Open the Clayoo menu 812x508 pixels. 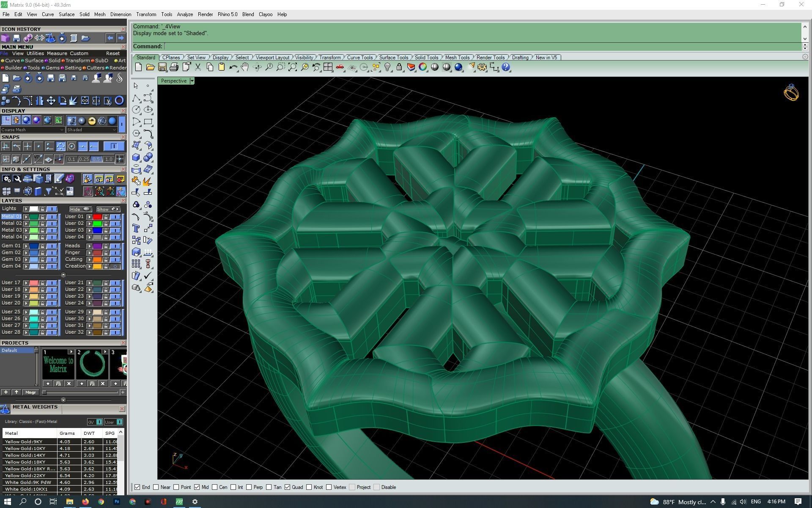click(x=266, y=14)
